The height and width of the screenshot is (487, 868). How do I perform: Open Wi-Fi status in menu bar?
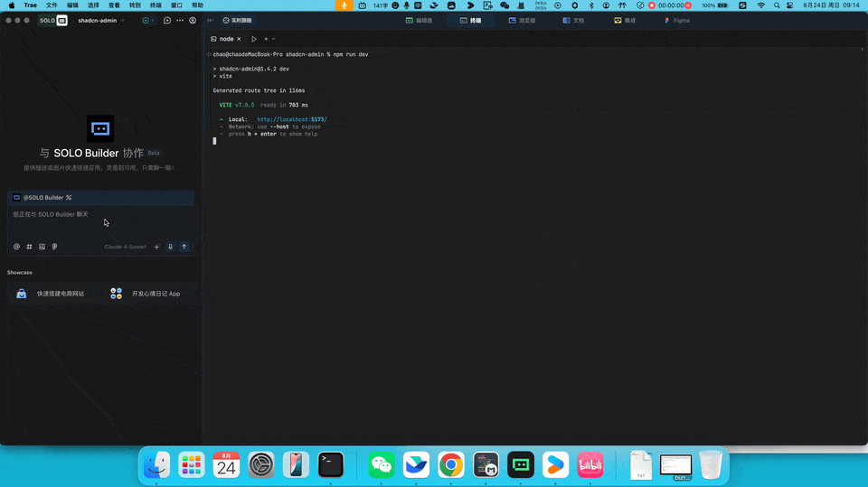click(x=761, y=5)
